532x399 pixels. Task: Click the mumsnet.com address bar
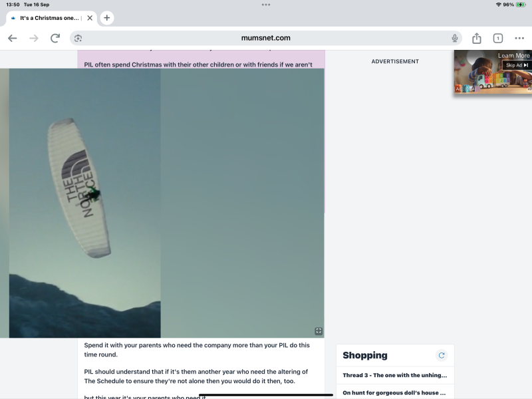pos(265,39)
